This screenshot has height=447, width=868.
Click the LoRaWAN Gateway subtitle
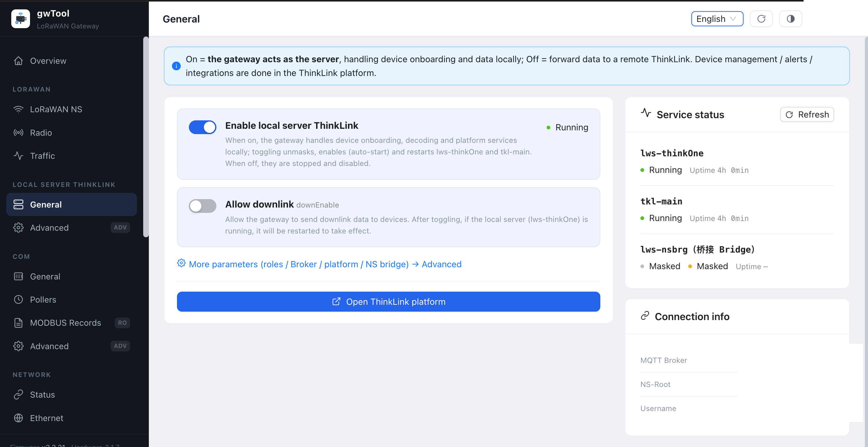pyautogui.click(x=68, y=26)
